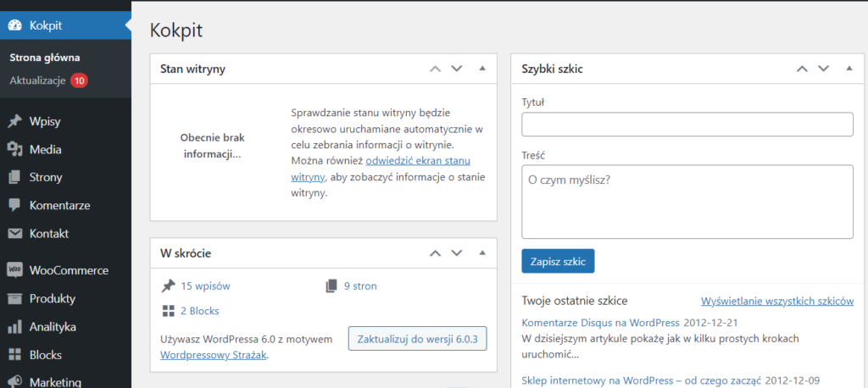
Task: Toggle the W skrócie panel collapse triangle
Action: point(482,252)
